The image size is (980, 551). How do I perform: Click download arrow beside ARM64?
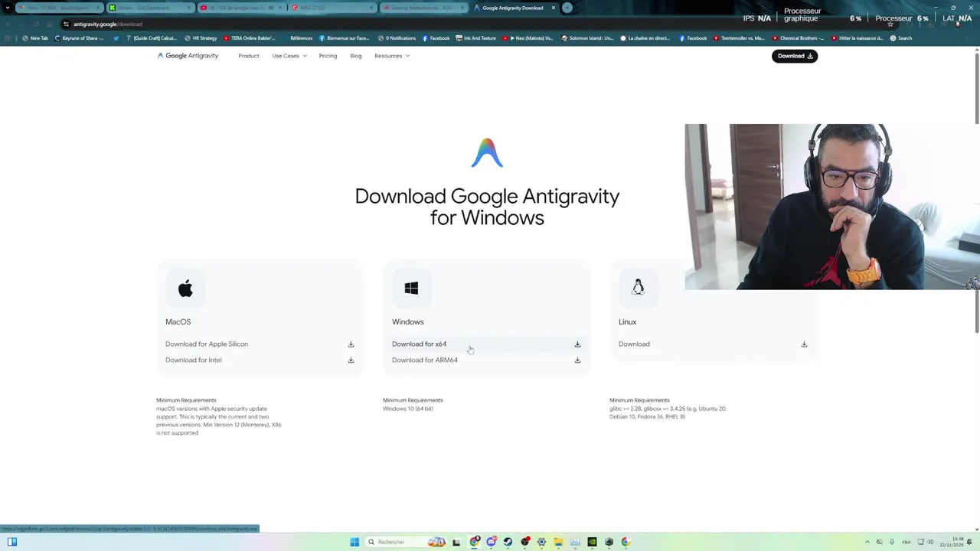click(x=577, y=360)
